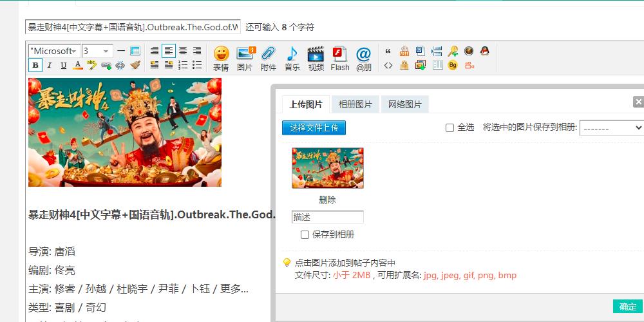The height and width of the screenshot is (322, 644).
Task: Check the 全选 select all checkbox
Action: click(450, 128)
